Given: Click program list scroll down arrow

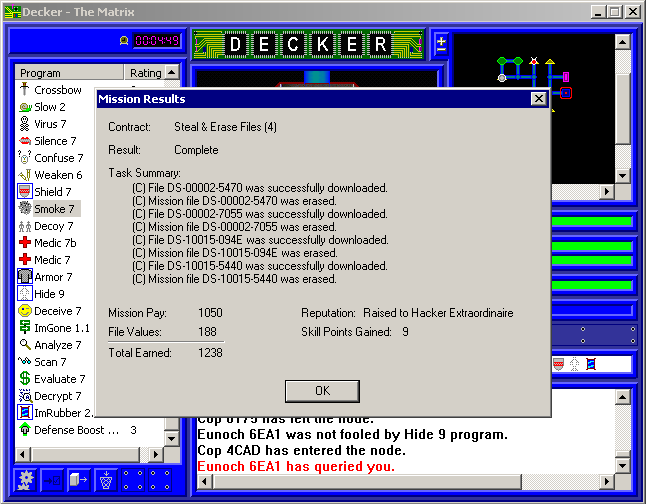Looking at the screenshot, I should click(172, 438).
